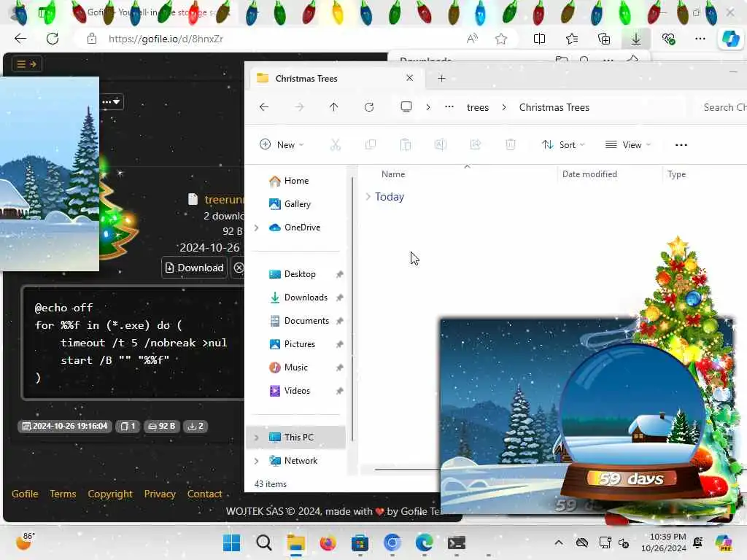Open the View dropdown
Image resolution: width=747 pixels, height=560 pixels.
[x=628, y=145]
